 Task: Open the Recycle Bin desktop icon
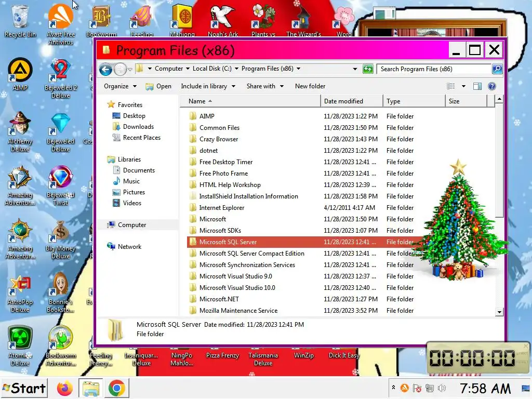(20, 21)
